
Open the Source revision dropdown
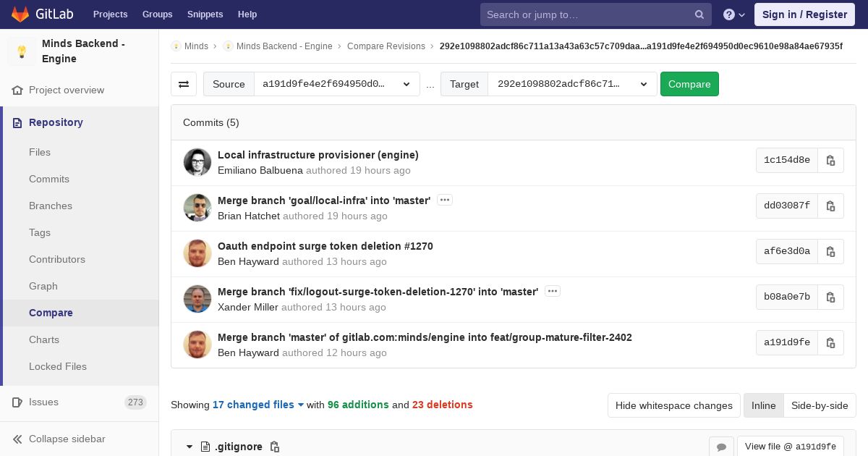click(336, 84)
